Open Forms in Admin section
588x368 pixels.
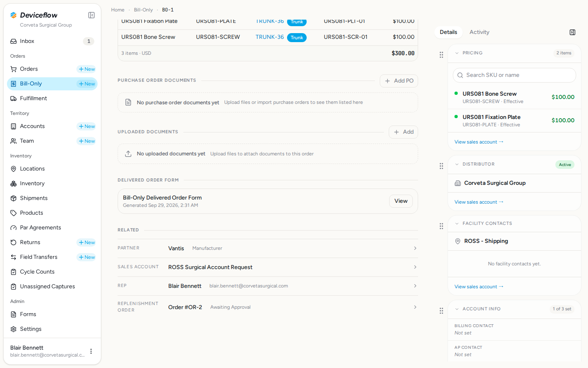[x=52, y=314]
